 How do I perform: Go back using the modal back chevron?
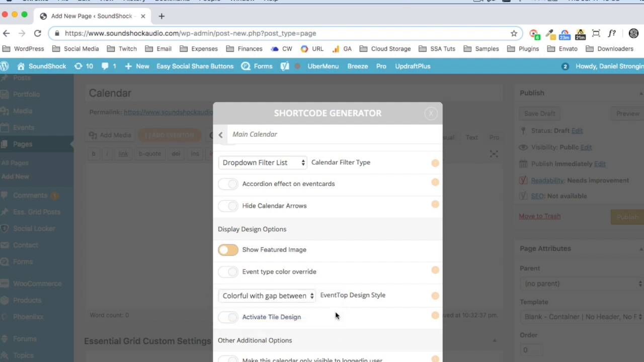220,135
